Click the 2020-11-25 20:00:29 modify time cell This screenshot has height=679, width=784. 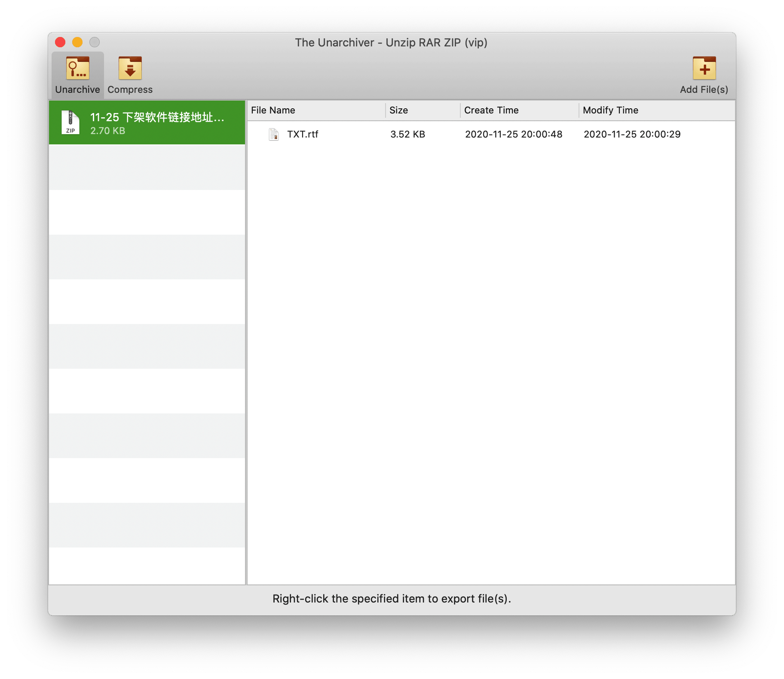(x=632, y=135)
